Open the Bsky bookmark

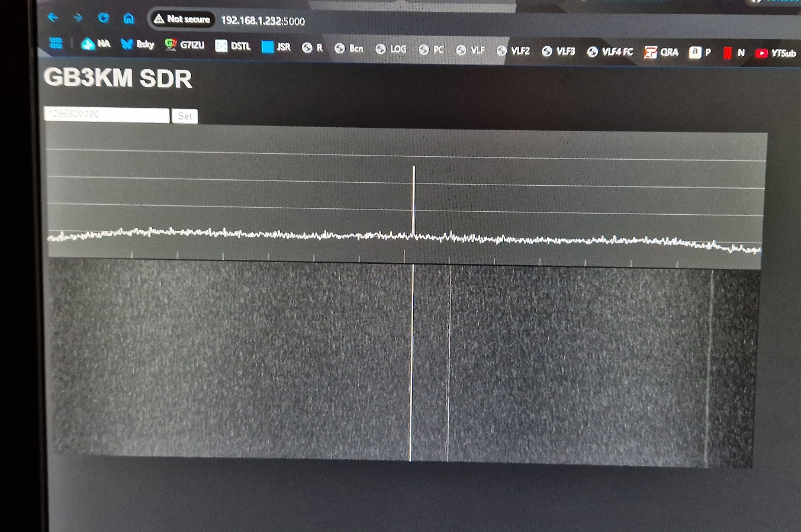click(x=137, y=44)
